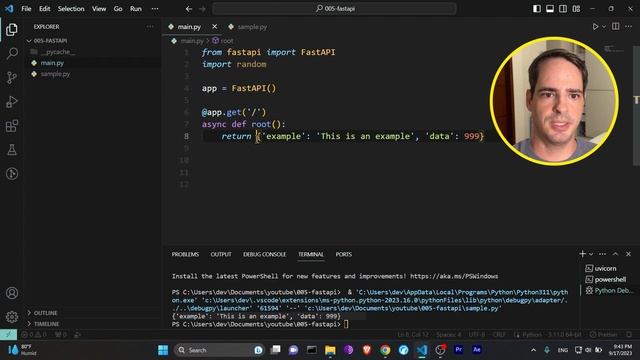Open the Edit menu
Screen dimensions: 640x360
[x=44, y=9]
